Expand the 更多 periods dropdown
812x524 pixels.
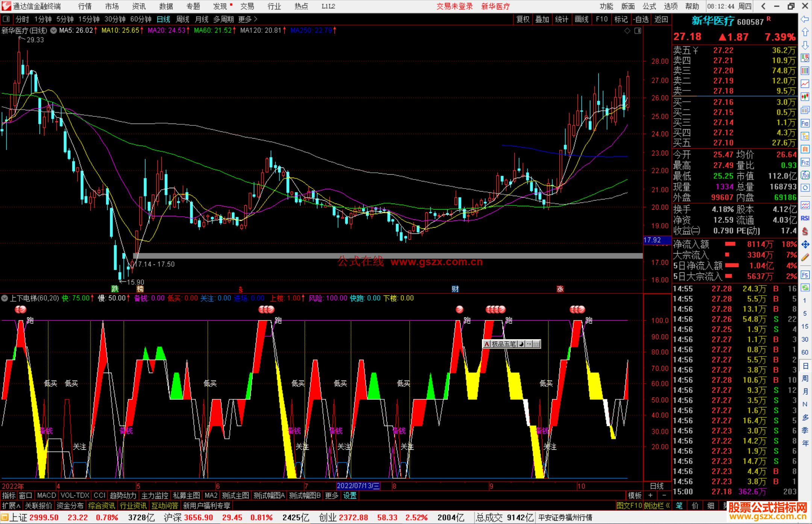(248, 19)
